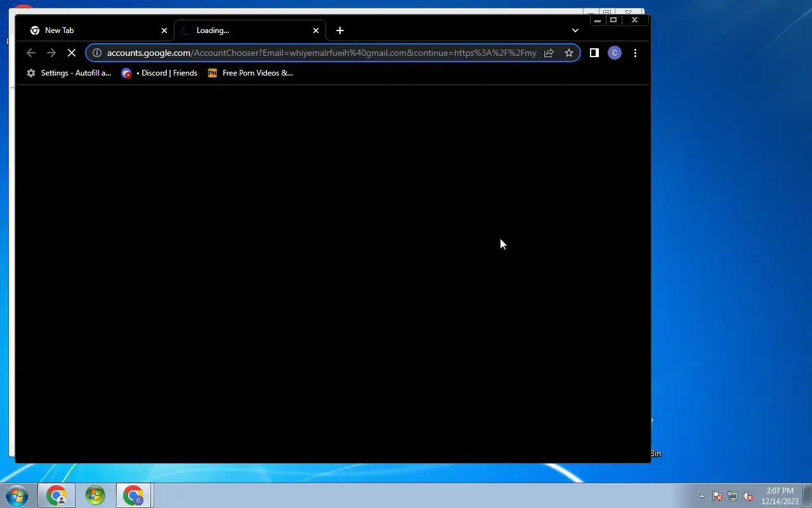Minimize the Chrome window
812x508 pixels.
pyautogui.click(x=598, y=20)
